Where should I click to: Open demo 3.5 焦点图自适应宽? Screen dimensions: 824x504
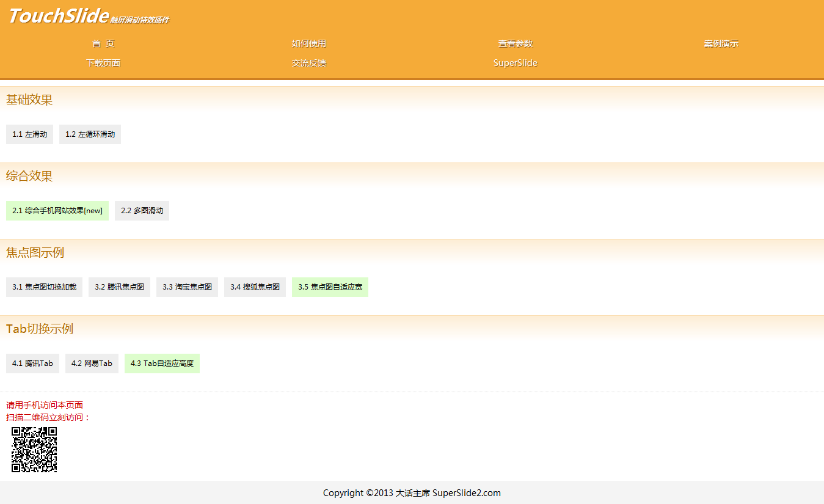pos(330,287)
